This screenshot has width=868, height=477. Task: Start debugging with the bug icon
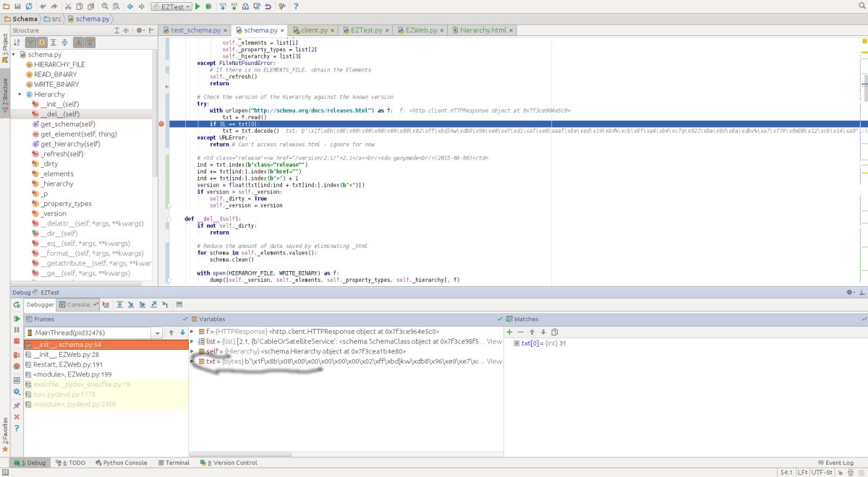point(208,6)
